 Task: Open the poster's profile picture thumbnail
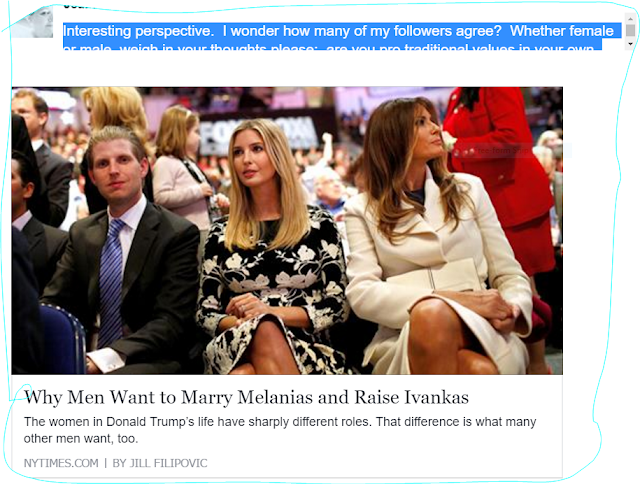click(x=32, y=21)
